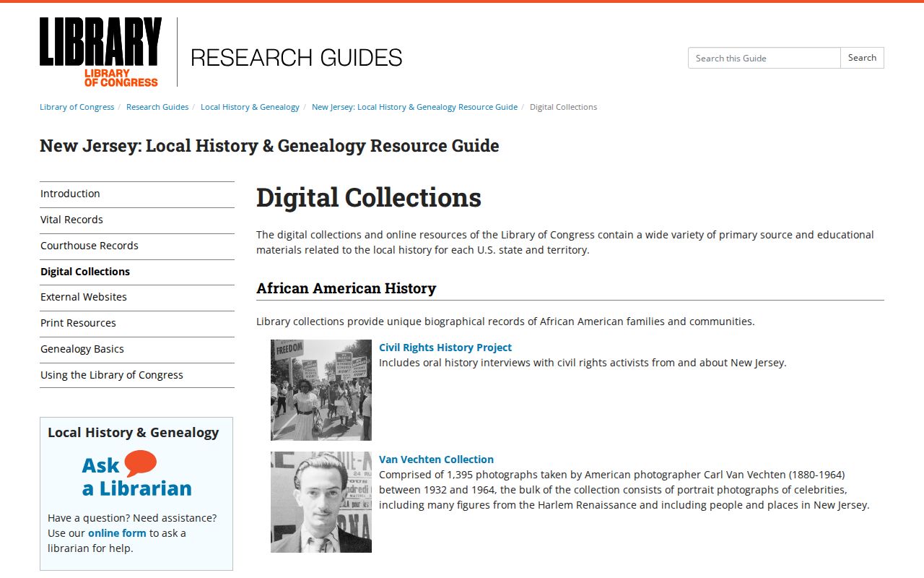Go to Library of Congress breadcrumb
924x578 pixels.
click(x=77, y=107)
